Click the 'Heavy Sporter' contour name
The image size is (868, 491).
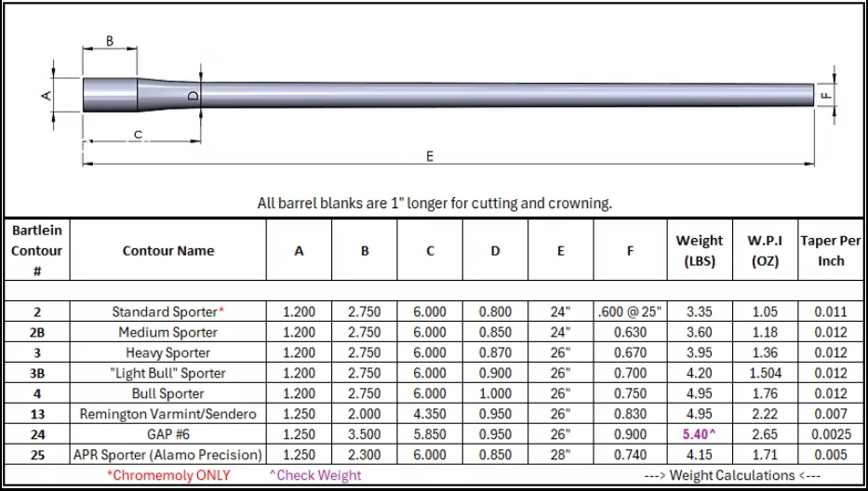click(168, 352)
